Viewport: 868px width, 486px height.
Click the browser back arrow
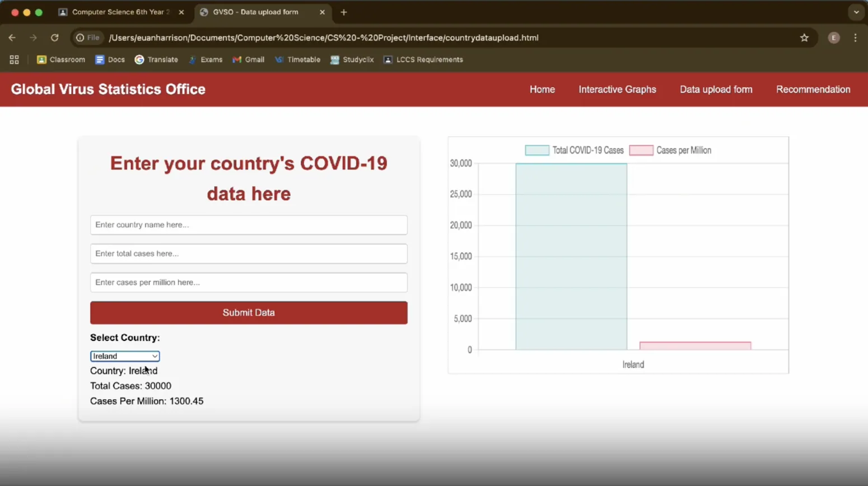[12, 38]
